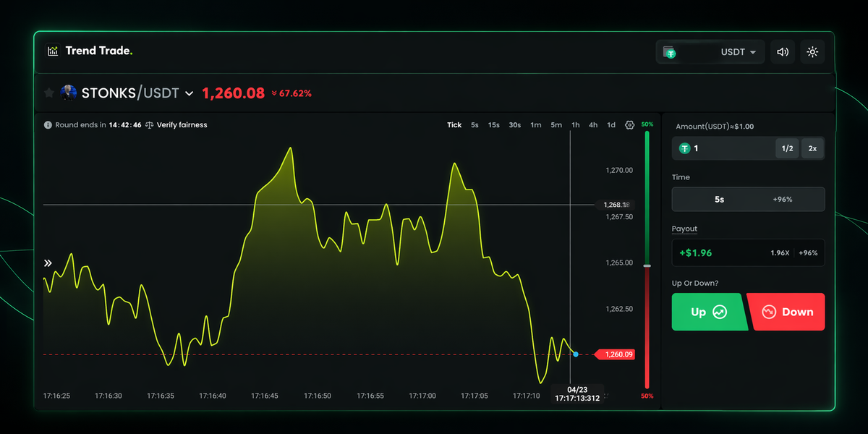
Task: Open chart settings gear icon
Action: tap(629, 125)
